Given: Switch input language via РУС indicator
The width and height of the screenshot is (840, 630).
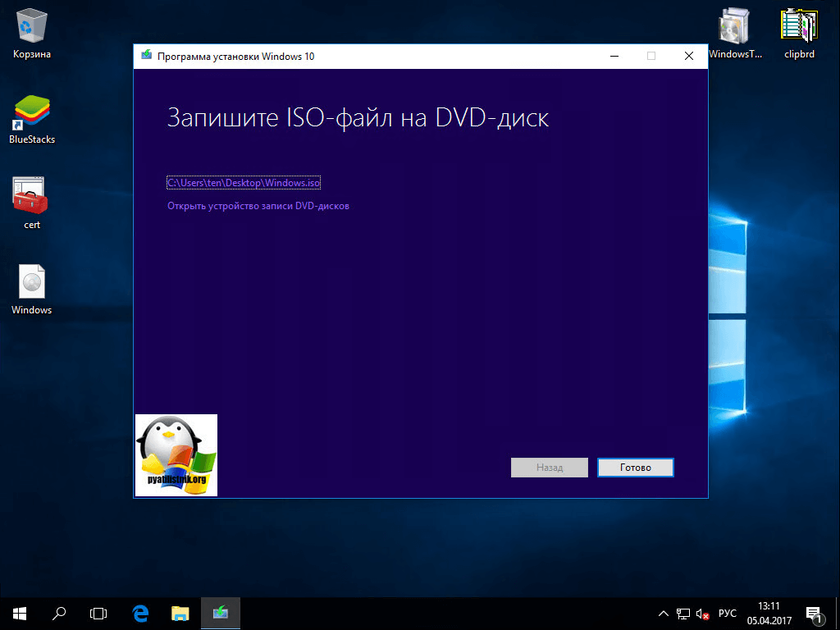Looking at the screenshot, I should tap(728, 614).
